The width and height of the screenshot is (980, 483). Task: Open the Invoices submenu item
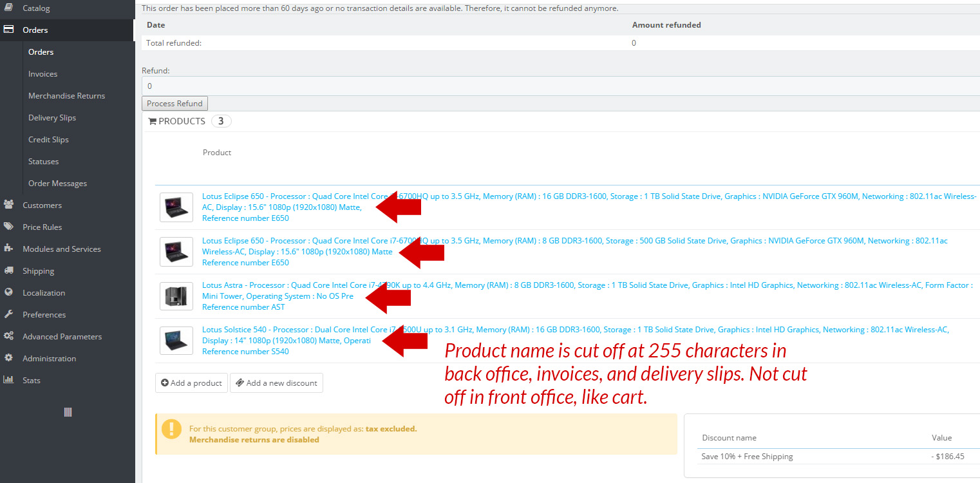coord(42,74)
